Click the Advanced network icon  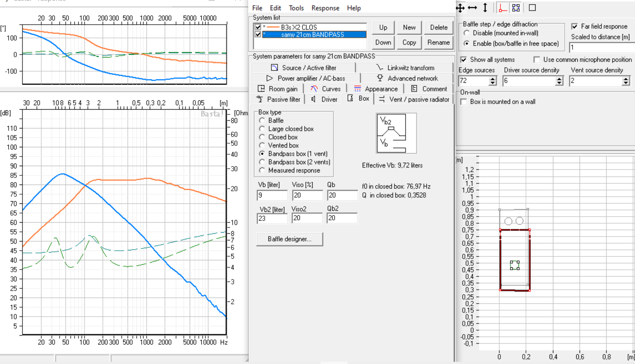[x=380, y=78]
